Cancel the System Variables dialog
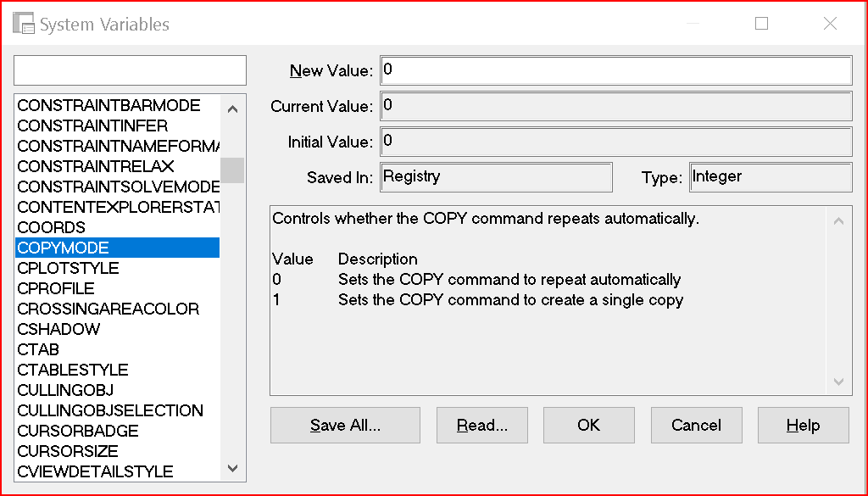The height and width of the screenshot is (496, 868). tap(696, 426)
